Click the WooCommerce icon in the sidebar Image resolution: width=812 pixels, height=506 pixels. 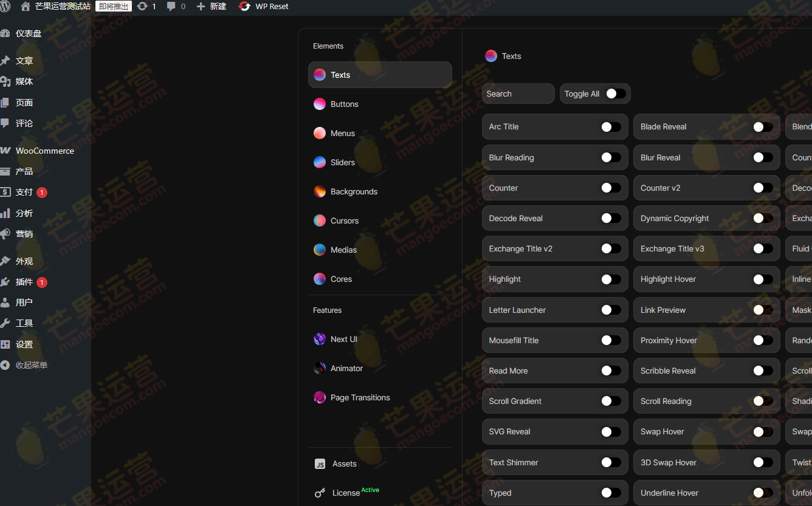5,151
